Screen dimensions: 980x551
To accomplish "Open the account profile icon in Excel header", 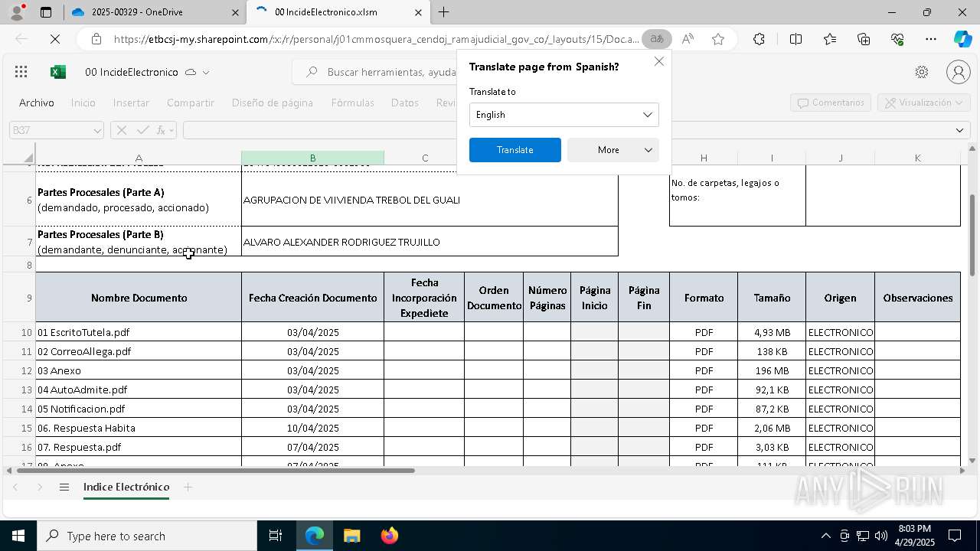I will pos(958,72).
